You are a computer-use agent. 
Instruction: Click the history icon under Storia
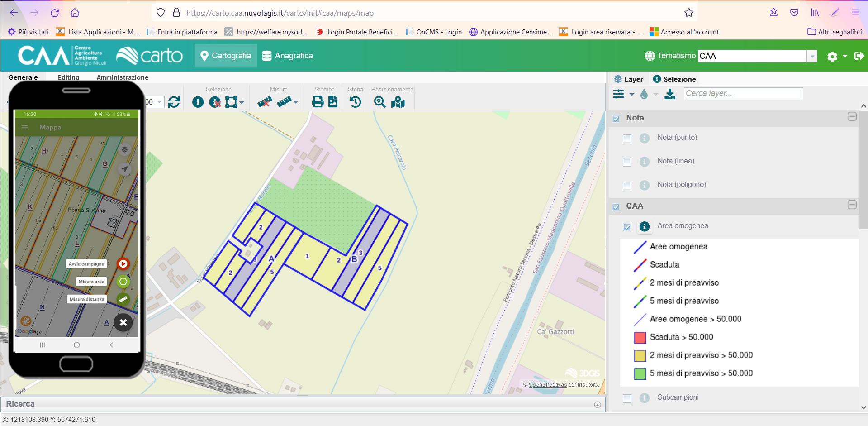point(355,102)
